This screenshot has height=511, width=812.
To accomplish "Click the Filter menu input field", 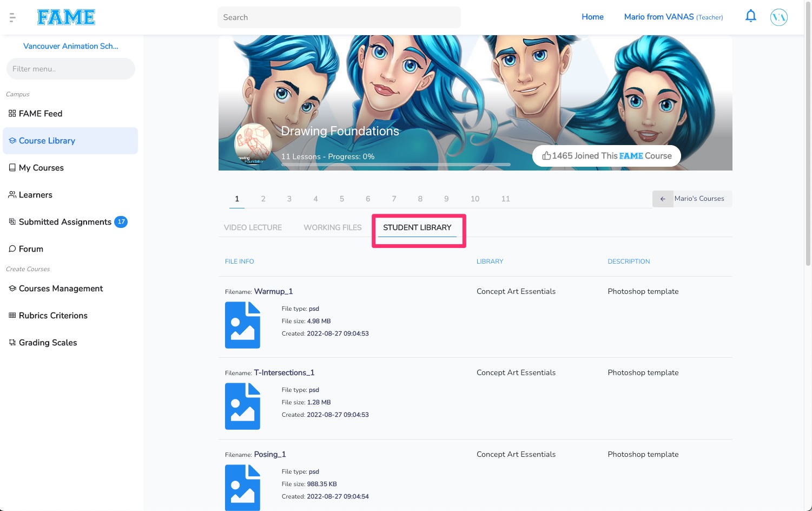I will tap(70, 69).
